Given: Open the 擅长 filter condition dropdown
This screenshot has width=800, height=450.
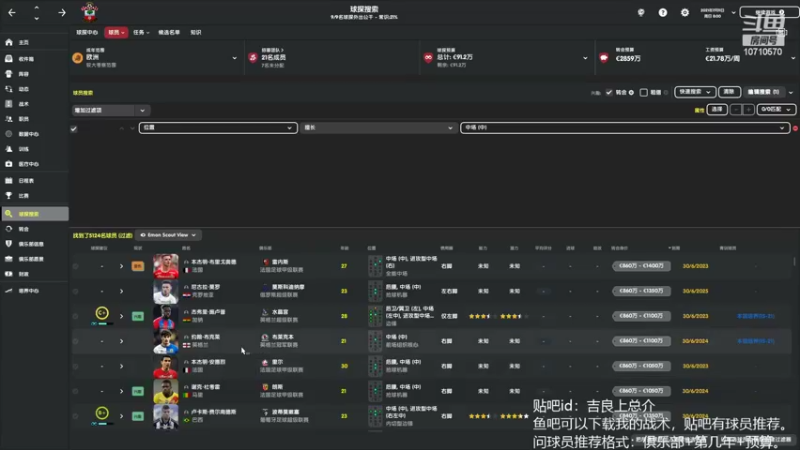Looking at the screenshot, I should pyautogui.click(x=379, y=128).
